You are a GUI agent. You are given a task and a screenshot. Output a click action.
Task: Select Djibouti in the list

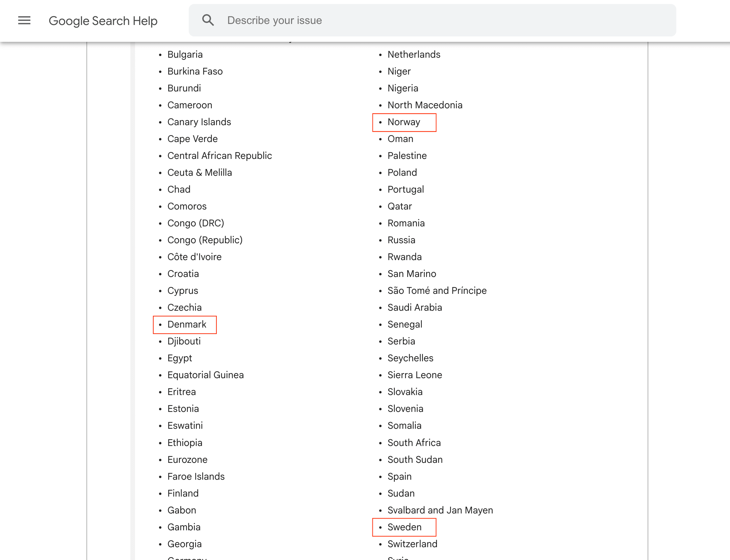184,341
